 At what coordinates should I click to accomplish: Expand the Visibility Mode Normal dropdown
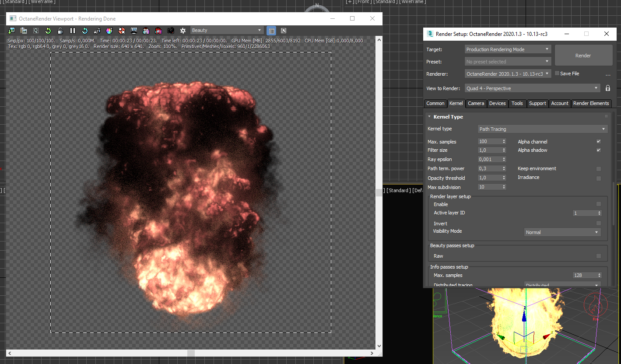pyautogui.click(x=562, y=232)
